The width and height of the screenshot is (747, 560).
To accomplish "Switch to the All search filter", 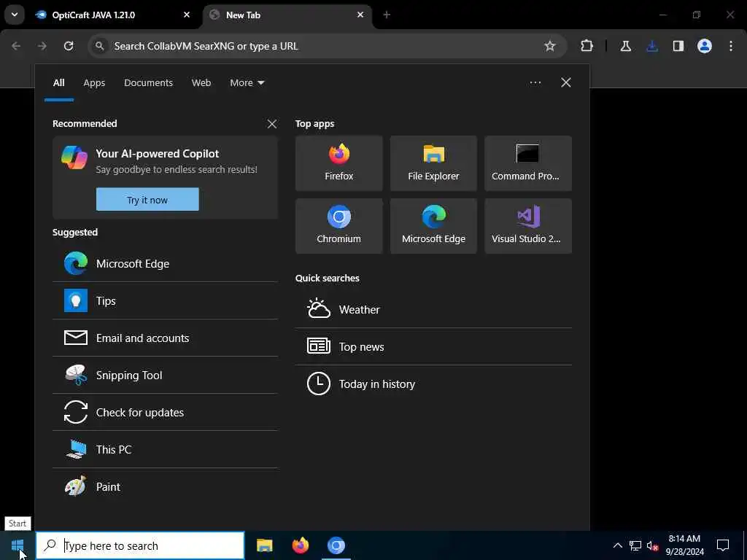I will (x=58, y=82).
